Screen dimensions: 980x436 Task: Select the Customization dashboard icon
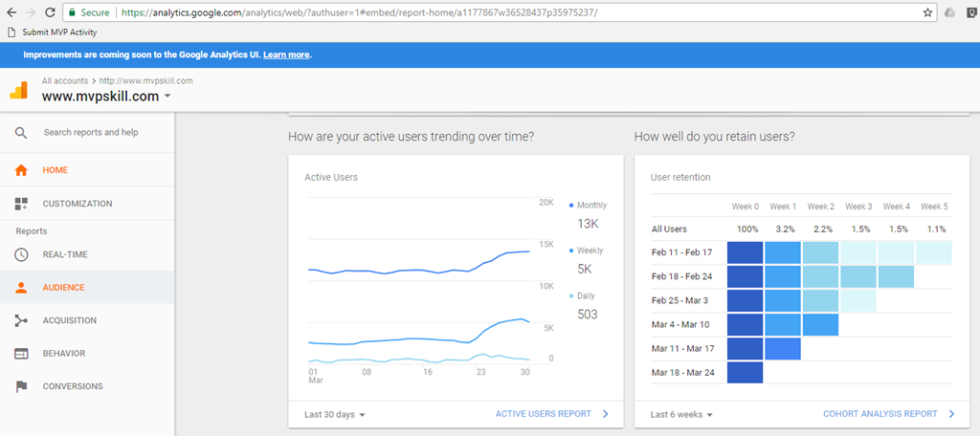(21, 204)
